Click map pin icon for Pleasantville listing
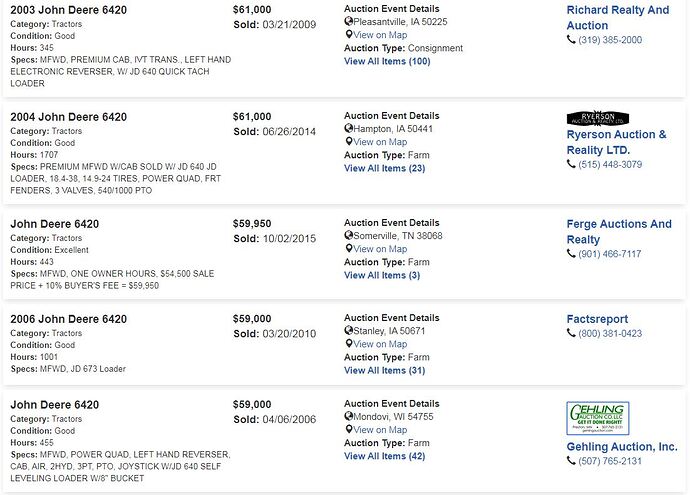Image resolution: width=690 pixels, height=495 pixels. click(349, 34)
